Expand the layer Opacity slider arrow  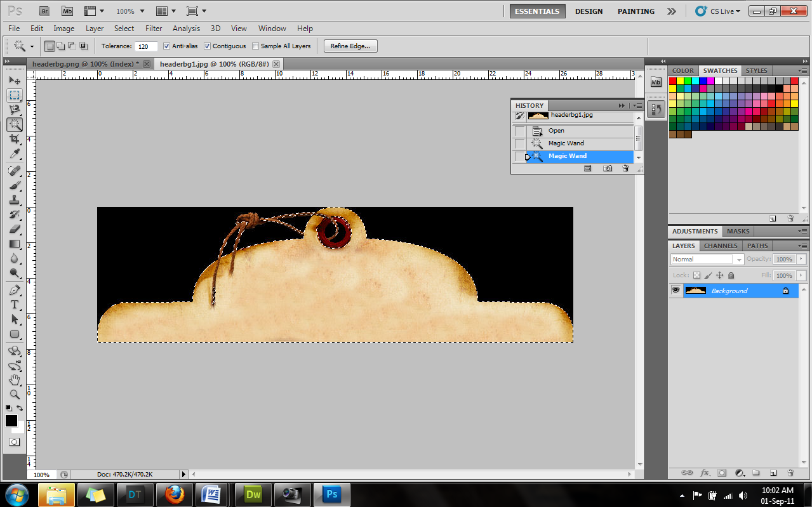pos(801,260)
